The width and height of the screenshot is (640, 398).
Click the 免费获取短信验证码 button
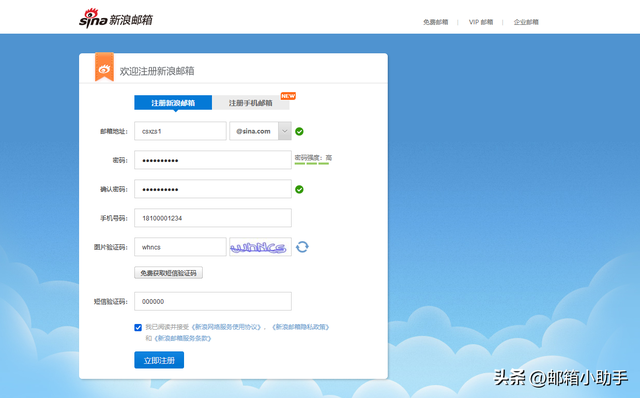tap(169, 273)
